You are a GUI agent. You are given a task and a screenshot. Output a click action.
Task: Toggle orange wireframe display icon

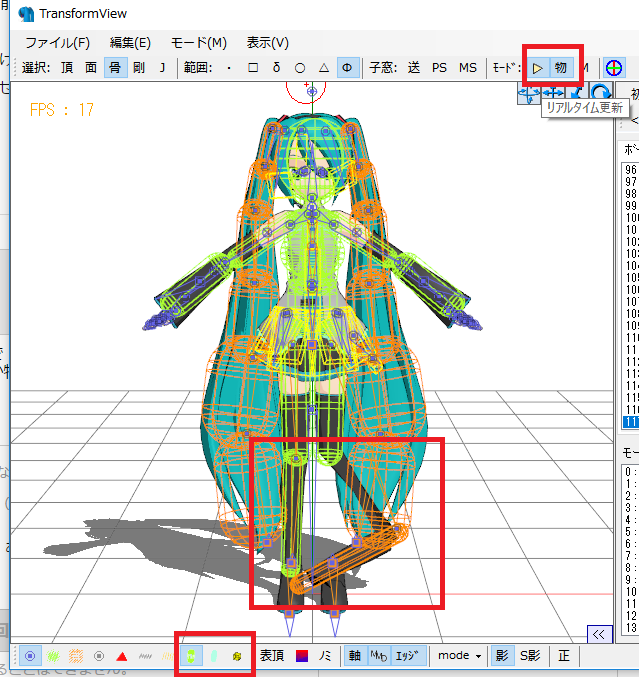point(76,656)
